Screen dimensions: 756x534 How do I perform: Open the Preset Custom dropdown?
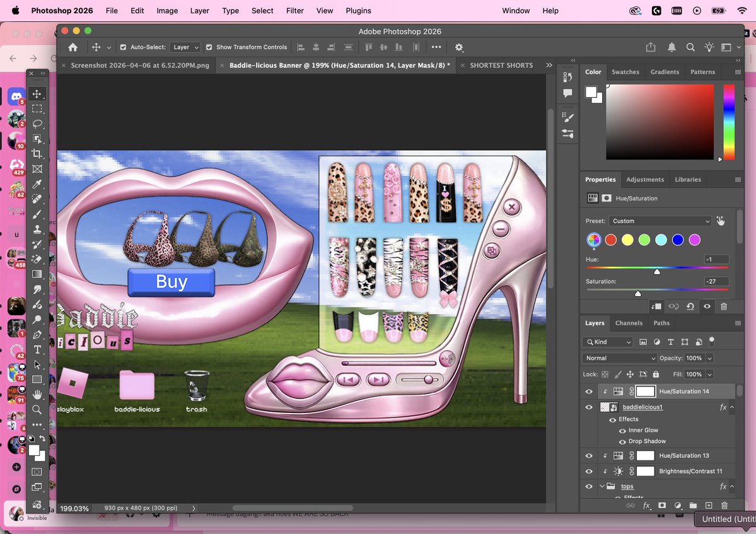click(x=660, y=221)
